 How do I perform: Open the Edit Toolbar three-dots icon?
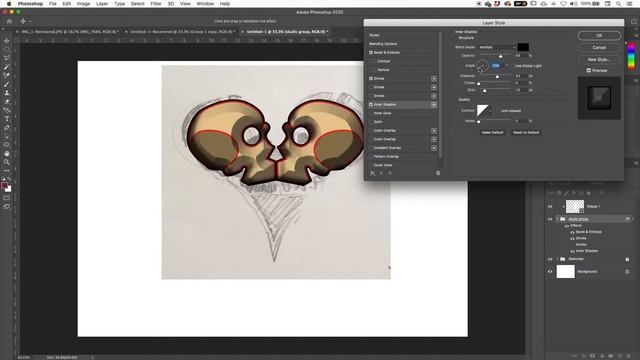7,171
